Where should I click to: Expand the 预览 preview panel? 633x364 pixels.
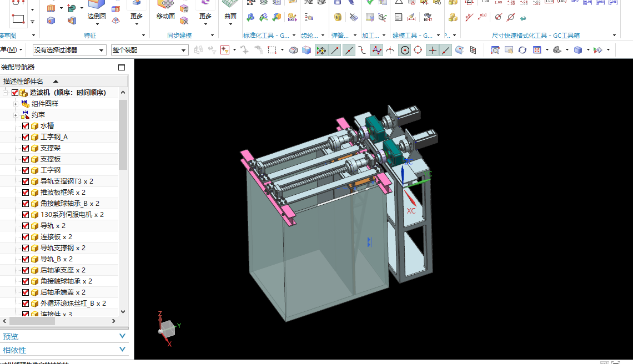(x=64, y=337)
